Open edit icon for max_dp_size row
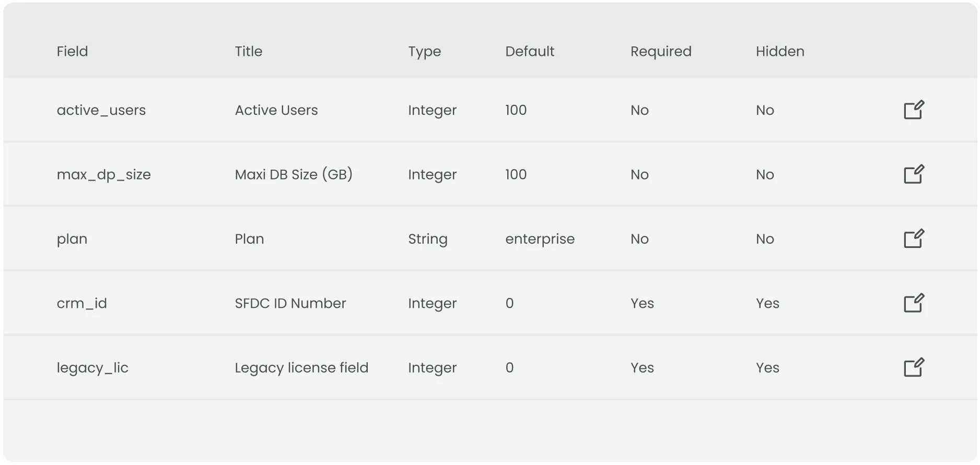The width and height of the screenshot is (980, 465). [914, 174]
